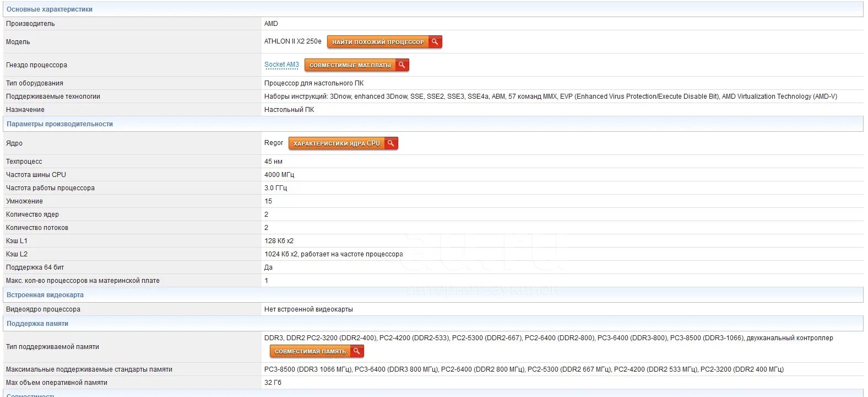
Task: Click the instruction sets text starting 'Наборы инструкций'
Action: pyautogui.click(x=551, y=96)
